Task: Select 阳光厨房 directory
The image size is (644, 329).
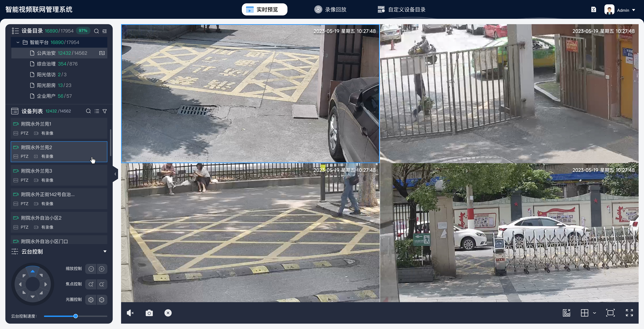Action: [59, 85]
